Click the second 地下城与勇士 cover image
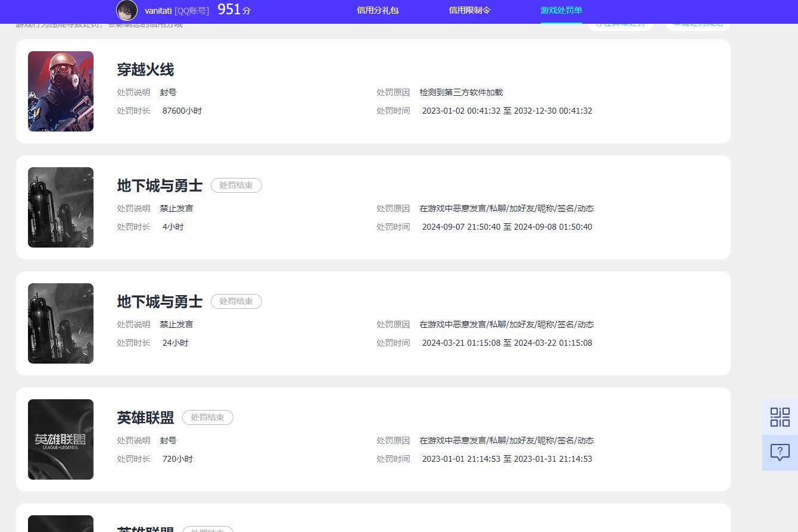Screen dimensions: 798x532 click(61, 323)
